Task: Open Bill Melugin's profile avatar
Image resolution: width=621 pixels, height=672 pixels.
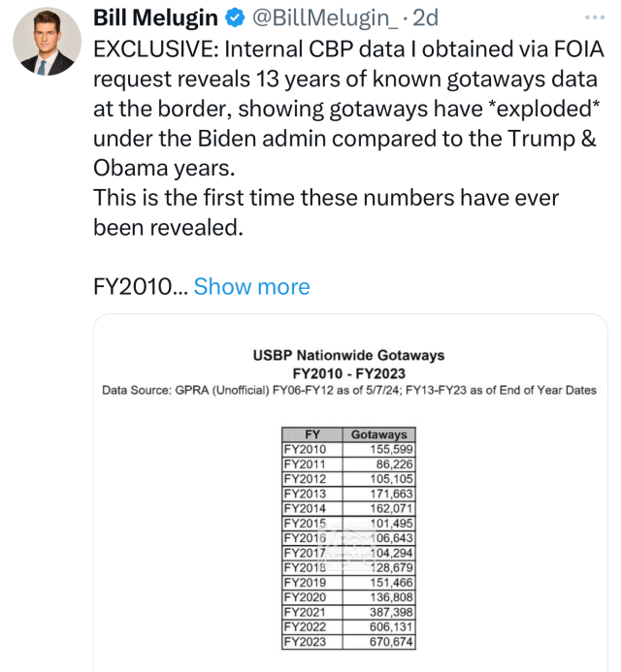Action: [x=48, y=42]
